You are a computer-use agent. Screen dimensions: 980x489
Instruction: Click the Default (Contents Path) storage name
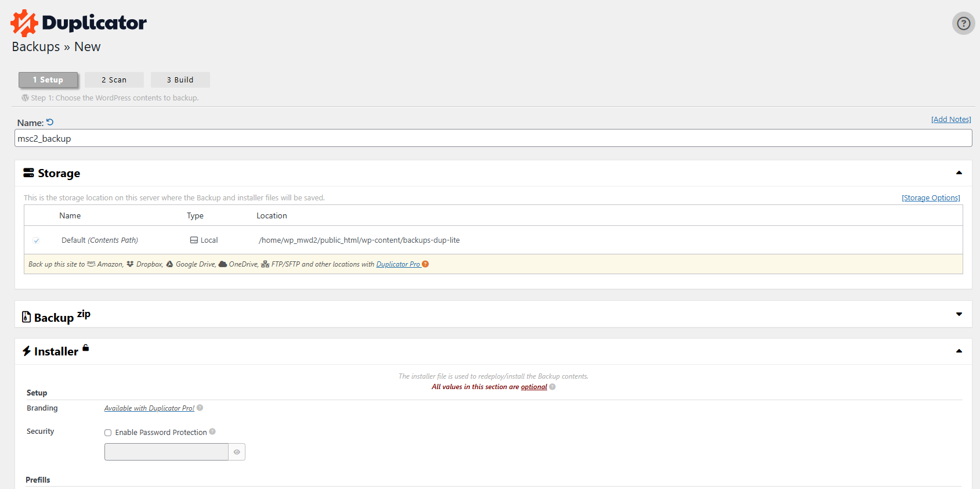100,240
